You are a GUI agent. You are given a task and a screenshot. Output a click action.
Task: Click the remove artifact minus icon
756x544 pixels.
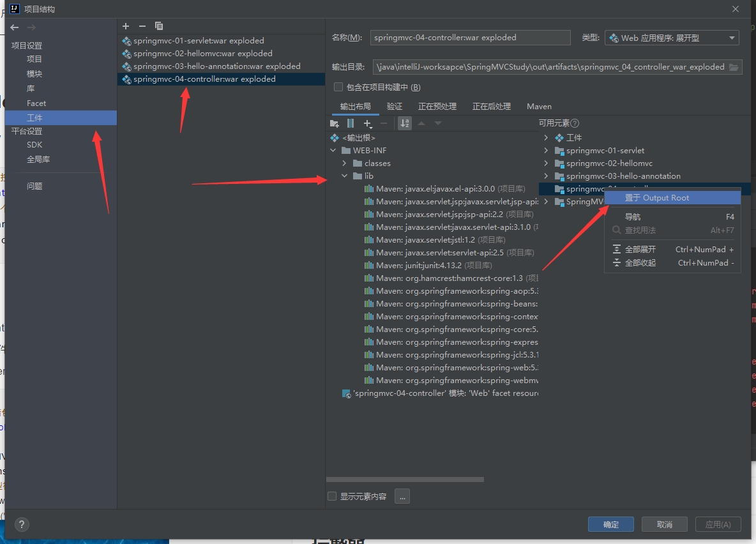(142, 26)
